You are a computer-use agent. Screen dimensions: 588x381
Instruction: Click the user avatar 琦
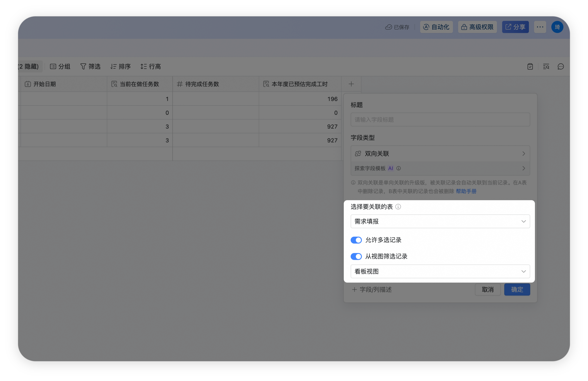[x=557, y=27]
